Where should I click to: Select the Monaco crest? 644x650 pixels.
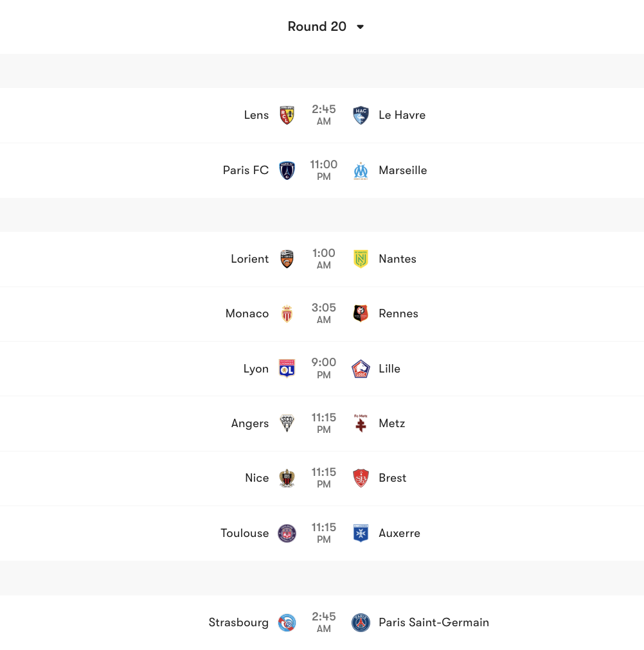[x=287, y=313]
